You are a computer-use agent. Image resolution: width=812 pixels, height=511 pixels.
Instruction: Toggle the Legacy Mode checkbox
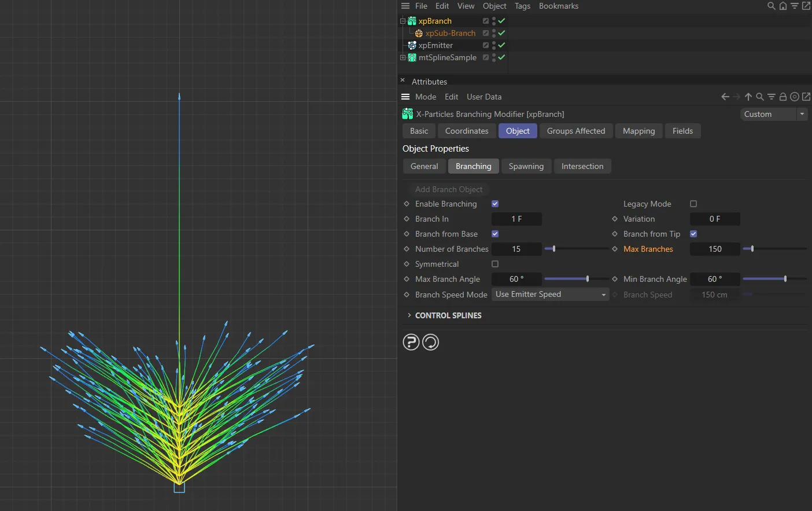(x=693, y=204)
